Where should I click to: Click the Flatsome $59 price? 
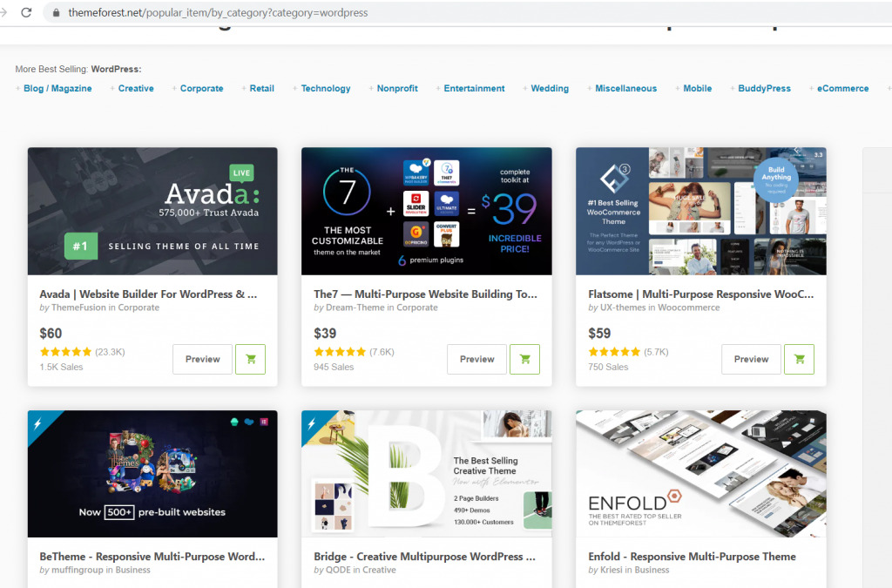[x=599, y=334]
